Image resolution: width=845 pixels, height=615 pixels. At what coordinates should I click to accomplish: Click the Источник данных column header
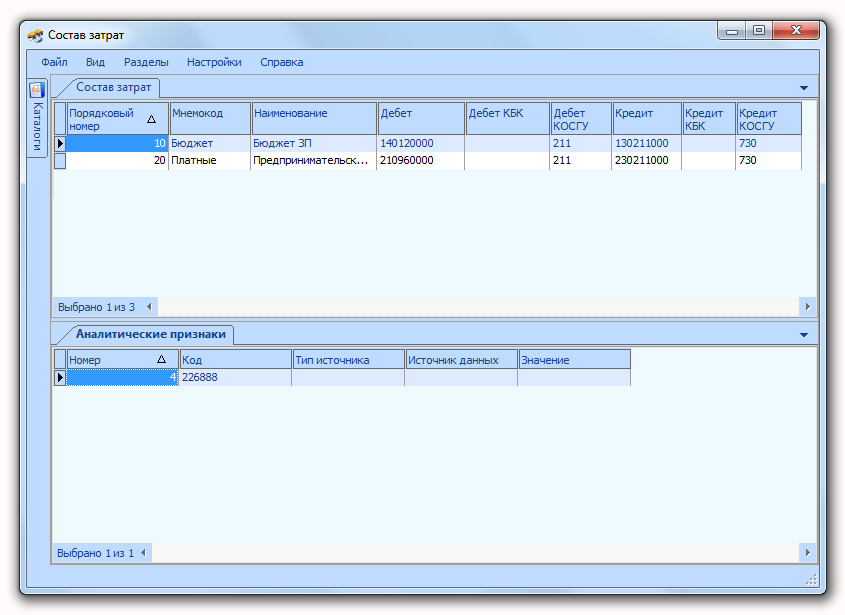coord(462,360)
